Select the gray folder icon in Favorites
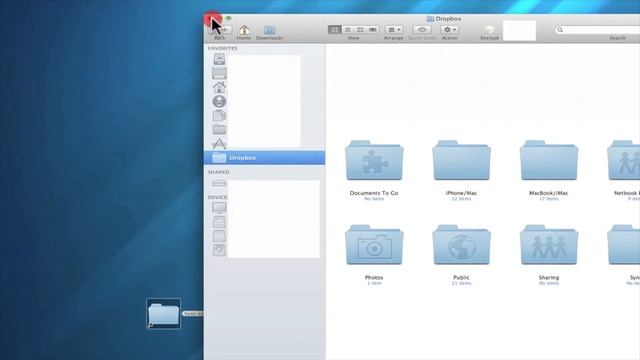 click(219, 129)
